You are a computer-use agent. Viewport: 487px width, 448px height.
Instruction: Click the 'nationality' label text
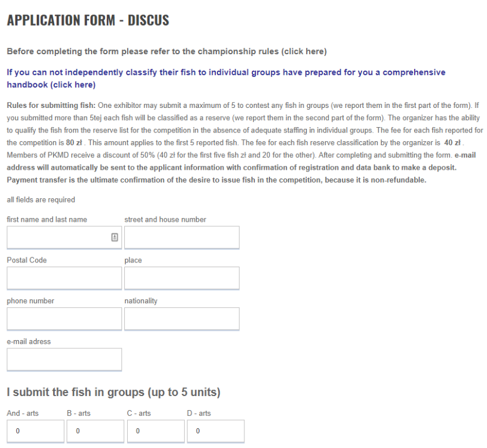coord(141,301)
